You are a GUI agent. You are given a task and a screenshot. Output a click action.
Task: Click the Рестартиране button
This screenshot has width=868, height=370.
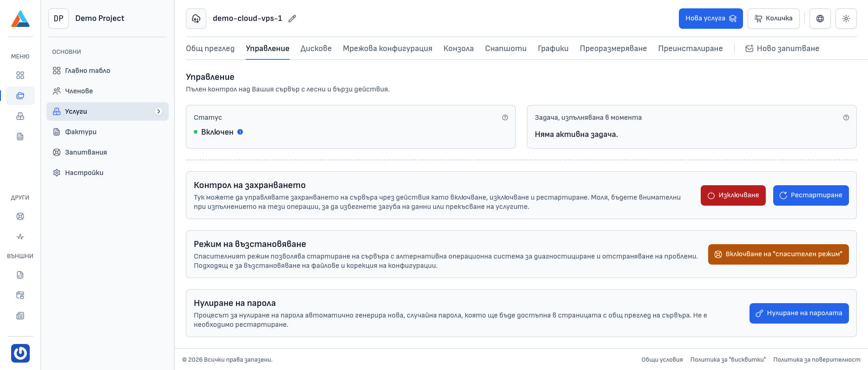pyautogui.click(x=810, y=195)
